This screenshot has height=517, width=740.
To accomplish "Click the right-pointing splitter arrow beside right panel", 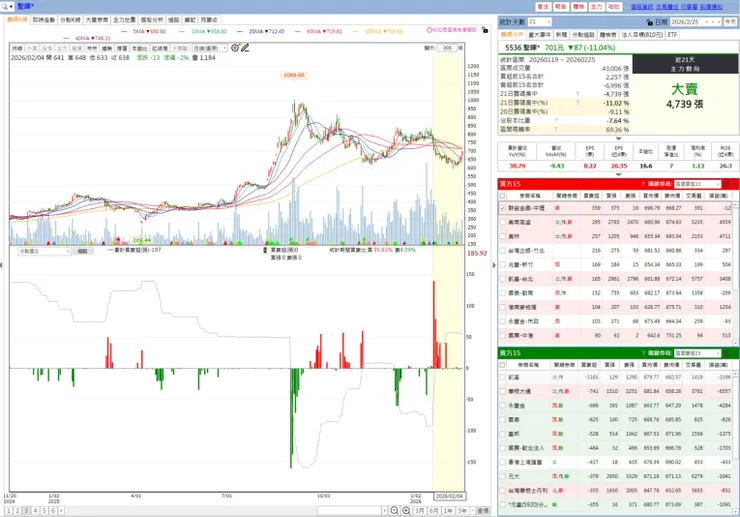I will point(494,265).
